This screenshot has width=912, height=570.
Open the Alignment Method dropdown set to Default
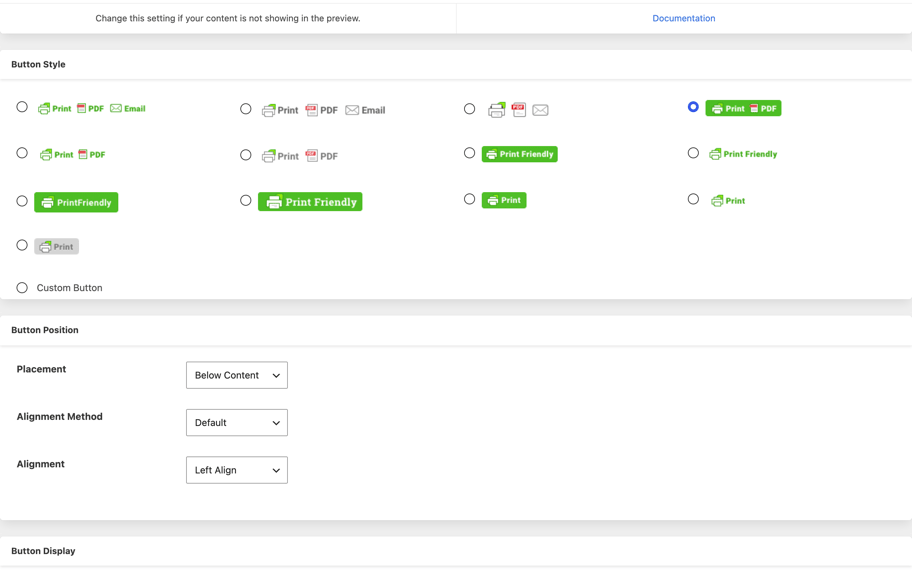237,423
